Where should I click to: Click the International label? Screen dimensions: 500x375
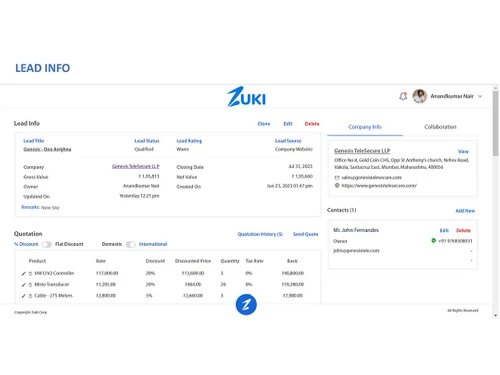pyautogui.click(x=153, y=244)
